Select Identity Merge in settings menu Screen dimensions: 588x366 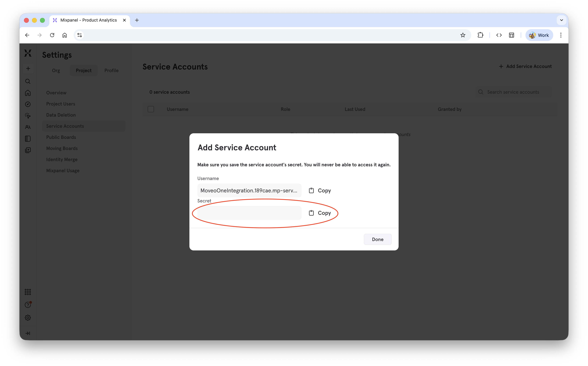pyautogui.click(x=62, y=159)
